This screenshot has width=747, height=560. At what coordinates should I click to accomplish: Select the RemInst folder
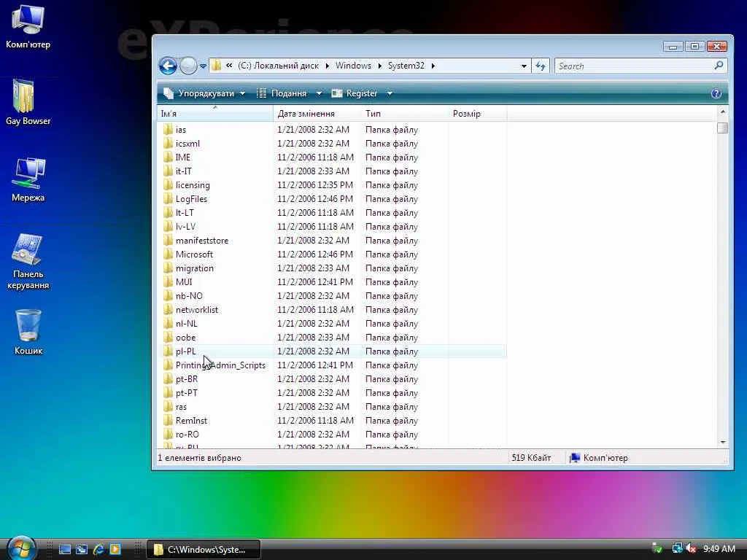[x=191, y=421]
